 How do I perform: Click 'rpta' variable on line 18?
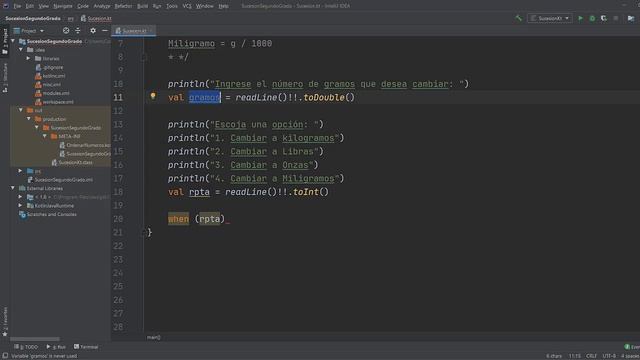click(199, 192)
